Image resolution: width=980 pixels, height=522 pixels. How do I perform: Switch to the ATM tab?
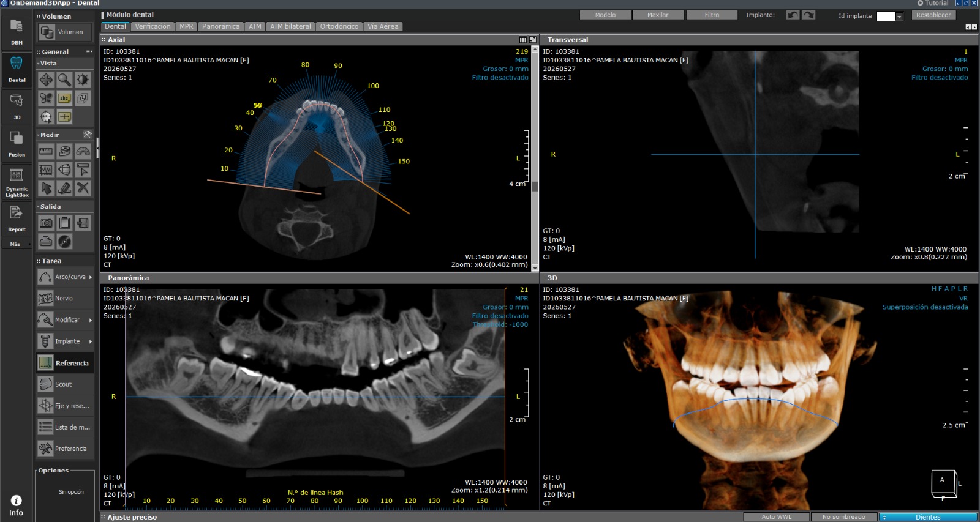click(255, 26)
